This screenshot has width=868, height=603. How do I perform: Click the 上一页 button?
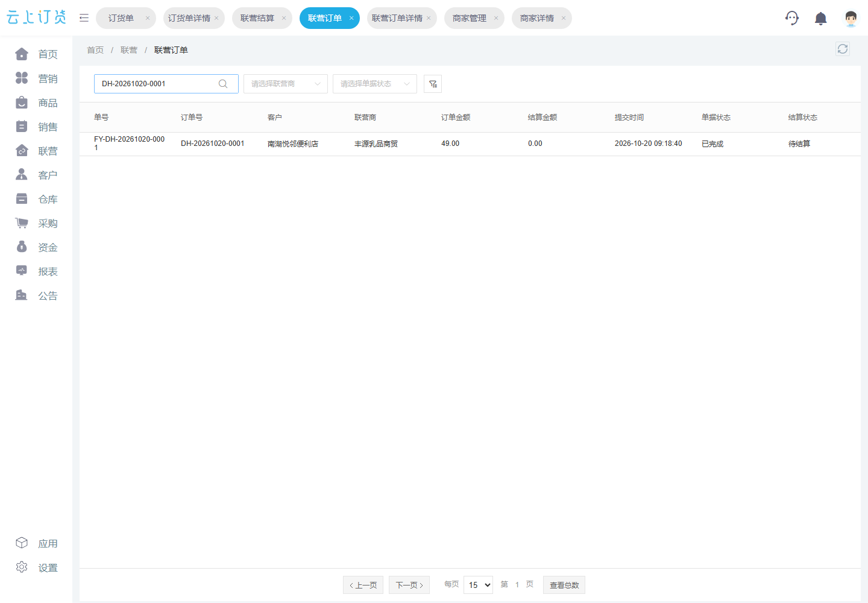point(363,585)
